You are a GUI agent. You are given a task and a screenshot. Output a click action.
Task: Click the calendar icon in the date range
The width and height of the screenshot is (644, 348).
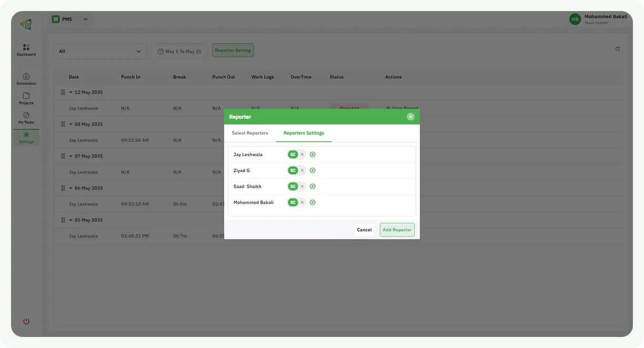tap(161, 52)
